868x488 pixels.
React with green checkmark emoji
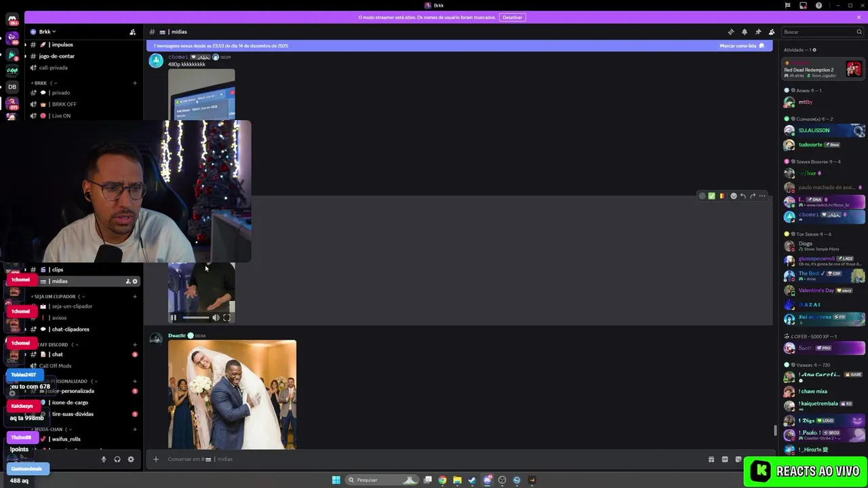pos(711,196)
